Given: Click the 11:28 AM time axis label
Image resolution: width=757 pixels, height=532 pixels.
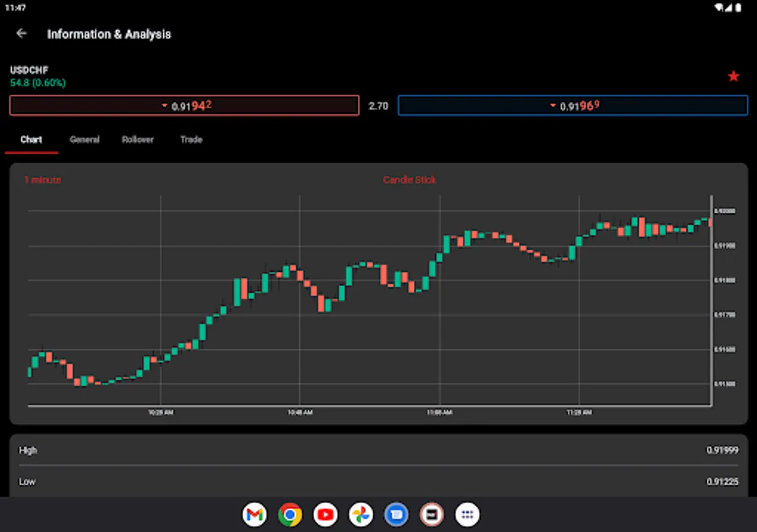Looking at the screenshot, I should tap(580, 413).
